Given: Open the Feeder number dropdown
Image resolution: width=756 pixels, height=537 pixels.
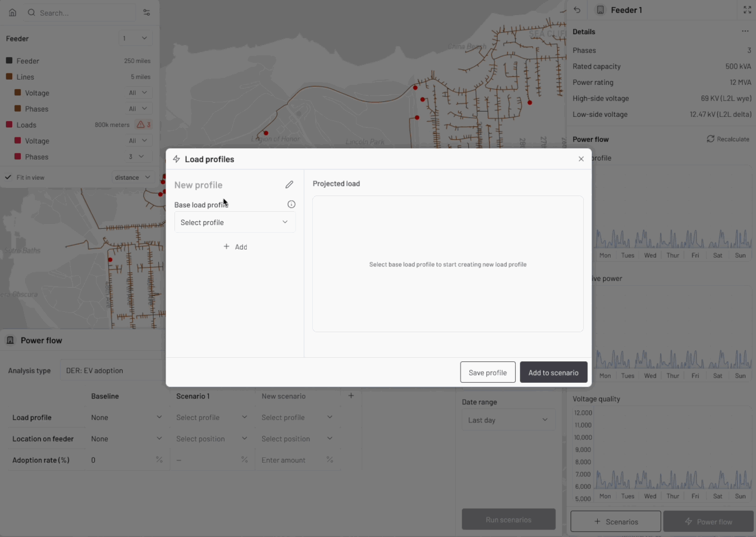Looking at the screenshot, I should 135,38.
